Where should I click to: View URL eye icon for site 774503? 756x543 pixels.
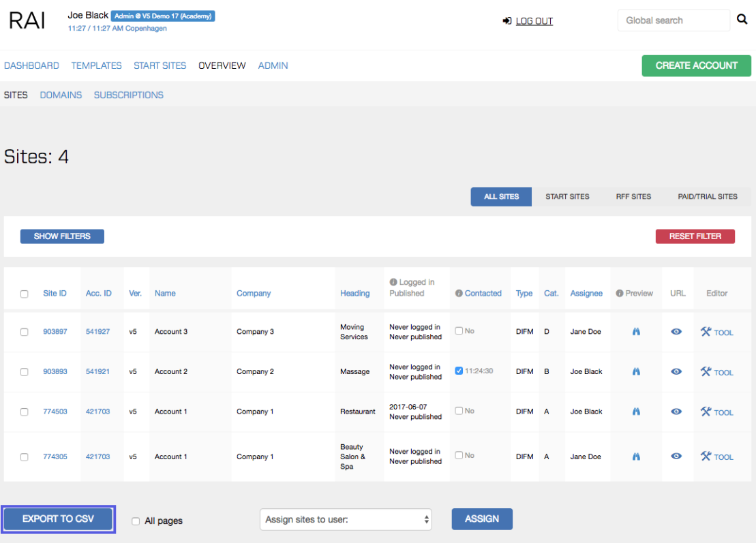[x=676, y=412]
